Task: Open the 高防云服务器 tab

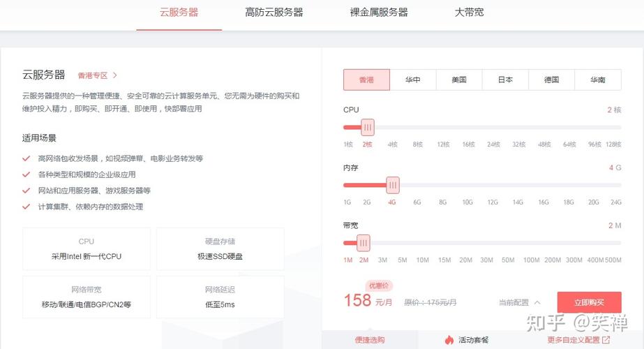Action: click(x=274, y=13)
